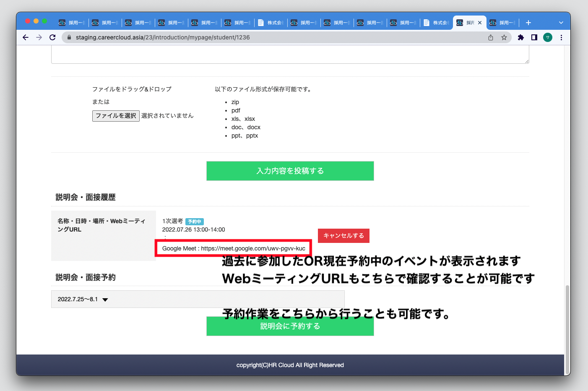Click the browser back arrow
This screenshot has height=391, width=588.
(26, 37)
